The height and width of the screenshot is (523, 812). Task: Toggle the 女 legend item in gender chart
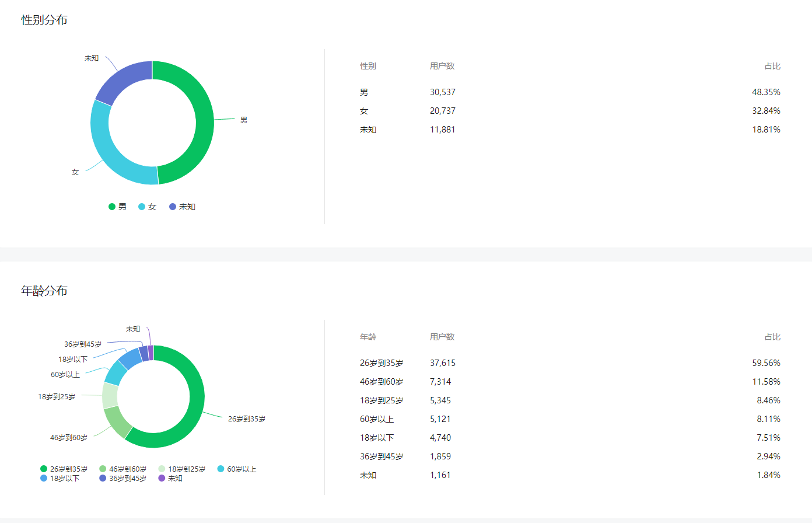(147, 207)
